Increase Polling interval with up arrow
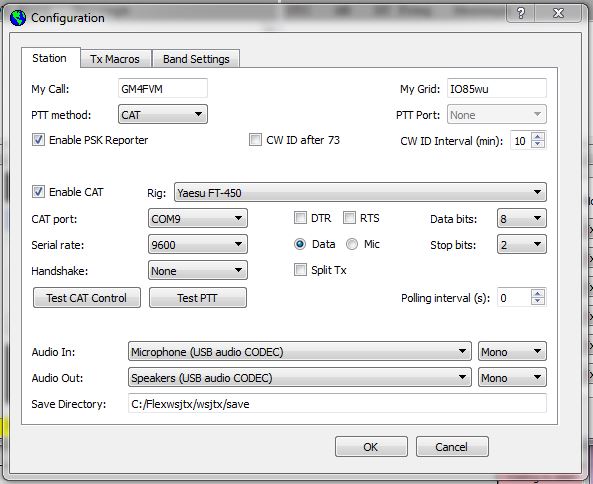Screen dimensions: 593x484 pyautogui.click(x=538, y=293)
